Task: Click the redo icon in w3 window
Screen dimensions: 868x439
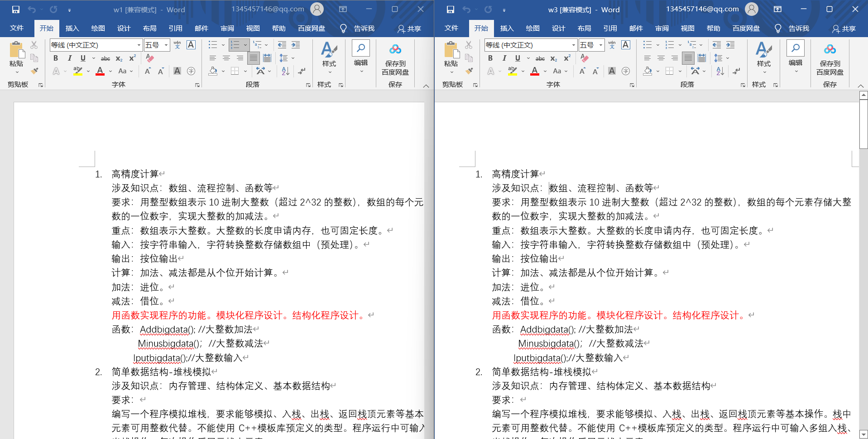Action: (488, 10)
